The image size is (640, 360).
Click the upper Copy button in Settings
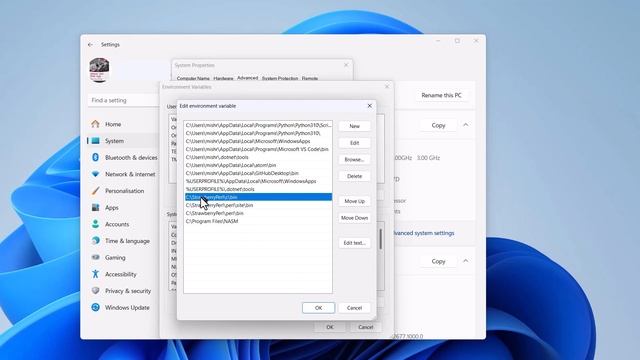438,125
